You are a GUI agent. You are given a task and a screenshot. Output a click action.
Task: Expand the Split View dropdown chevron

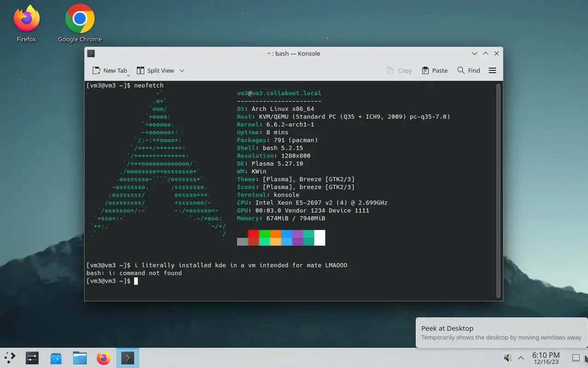(x=182, y=70)
